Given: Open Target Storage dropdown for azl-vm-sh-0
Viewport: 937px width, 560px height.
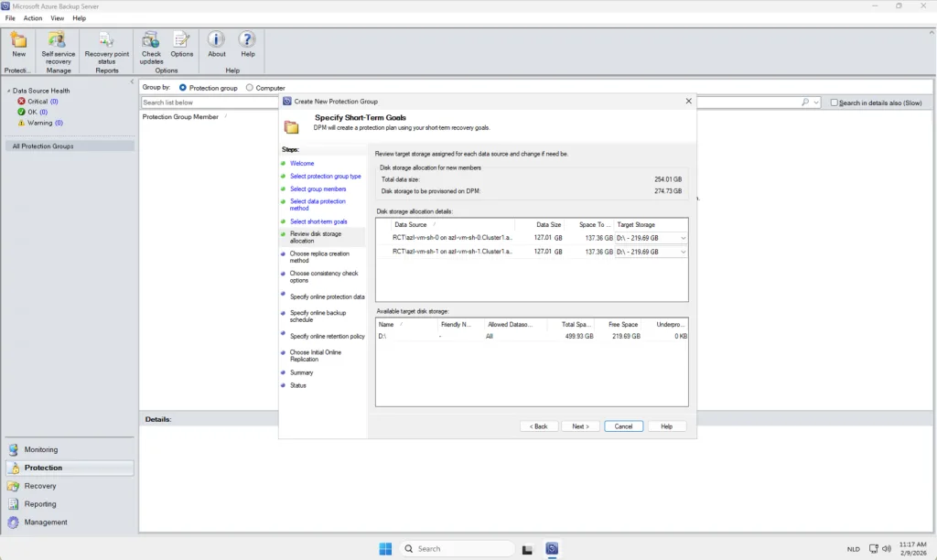Looking at the screenshot, I should tap(683, 238).
